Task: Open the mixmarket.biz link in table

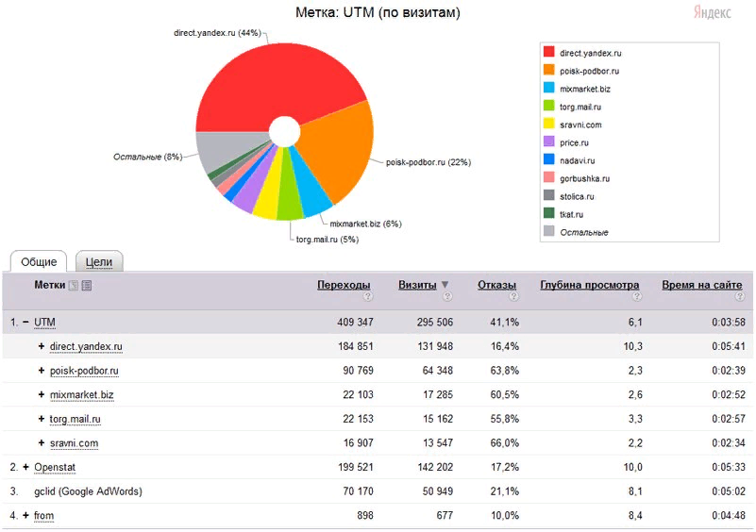Action: (81, 394)
